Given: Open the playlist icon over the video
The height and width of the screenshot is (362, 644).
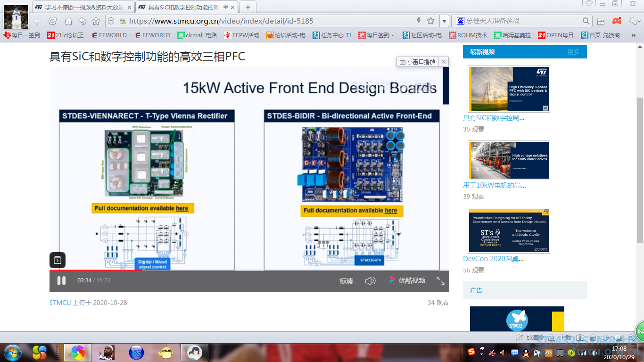Looking at the screenshot, I should [x=58, y=260].
